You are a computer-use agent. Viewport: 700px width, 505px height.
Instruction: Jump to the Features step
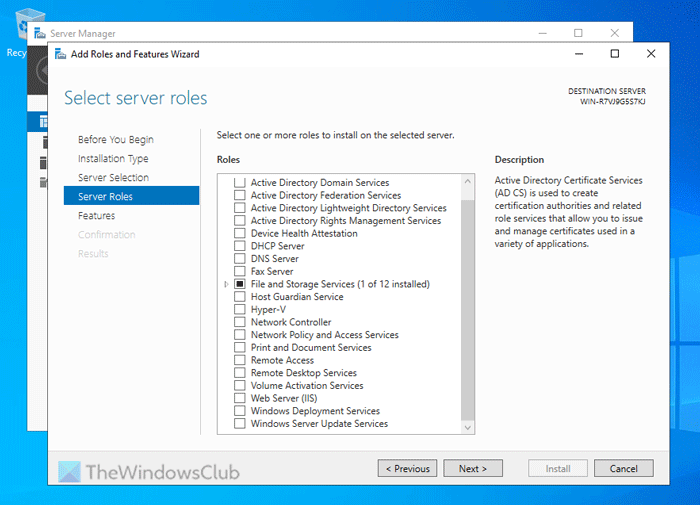click(x=96, y=216)
